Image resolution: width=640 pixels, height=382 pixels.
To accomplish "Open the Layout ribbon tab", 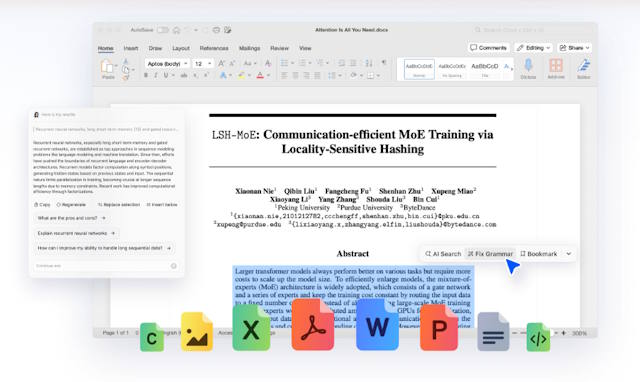I will click(181, 48).
